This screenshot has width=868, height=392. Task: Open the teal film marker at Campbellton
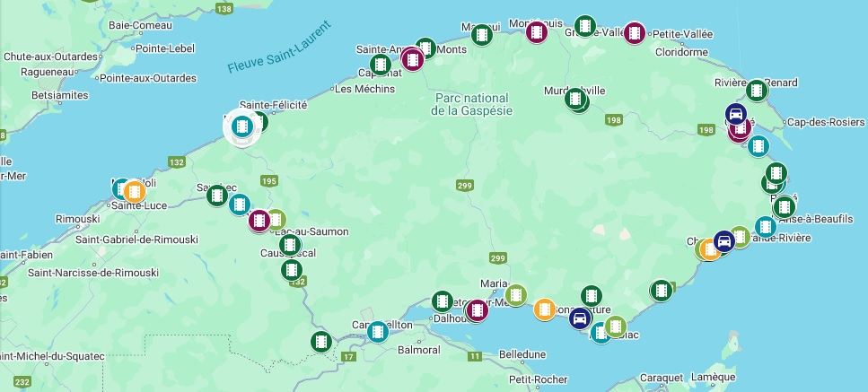(378, 332)
